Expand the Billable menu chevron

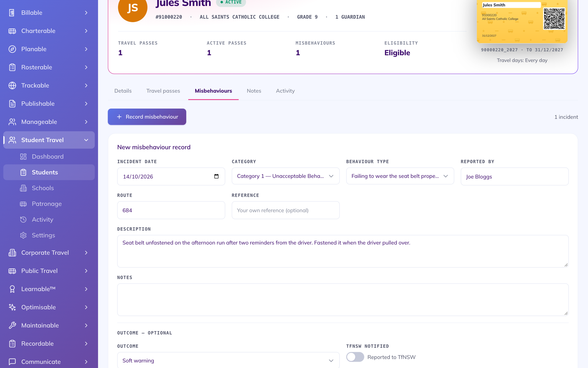pyautogui.click(x=86, y=13)
